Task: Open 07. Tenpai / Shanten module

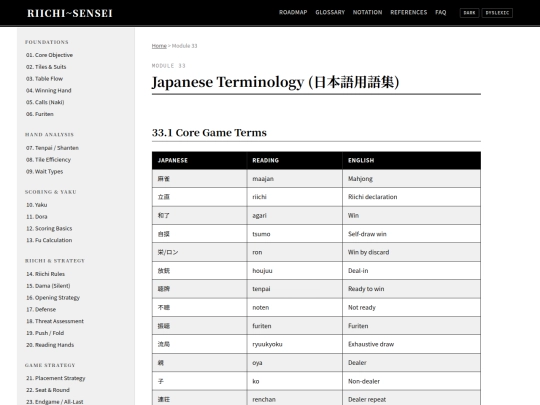Action: click(52, 148)
